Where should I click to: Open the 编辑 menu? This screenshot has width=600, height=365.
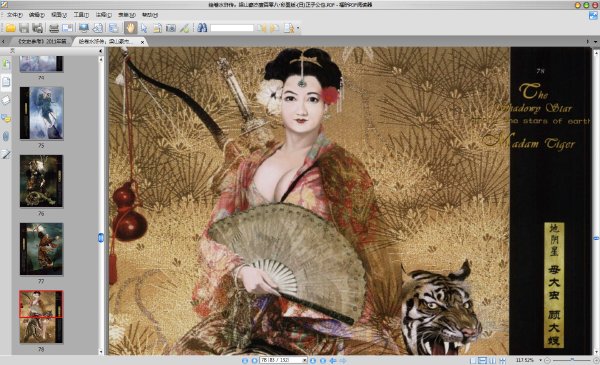pyautogui.click(x=37, y=15)
